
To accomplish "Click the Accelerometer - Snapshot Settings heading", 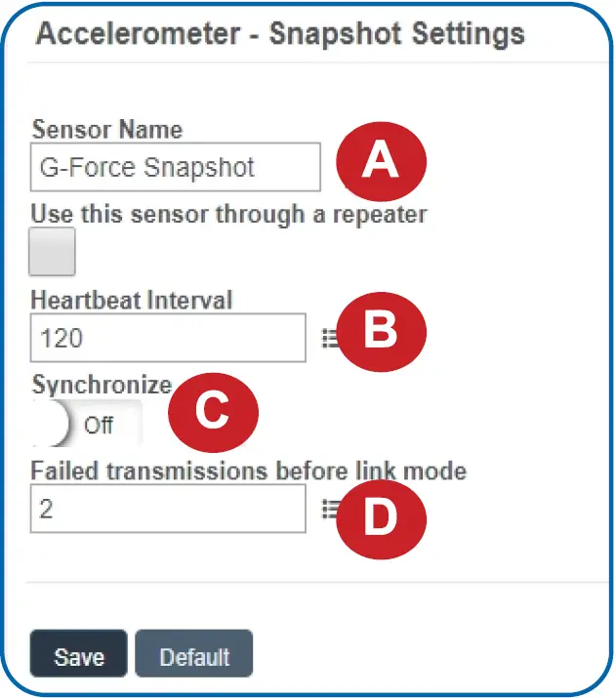I will click(279, 34).
